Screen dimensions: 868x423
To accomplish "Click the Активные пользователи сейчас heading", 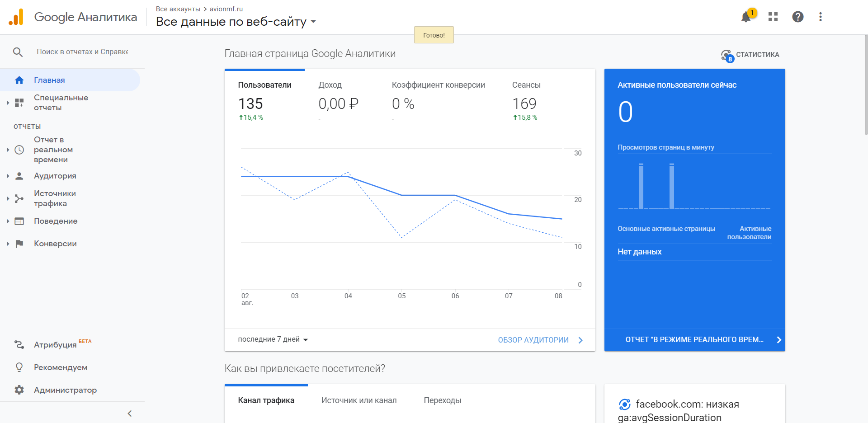I will pos(677,85).
